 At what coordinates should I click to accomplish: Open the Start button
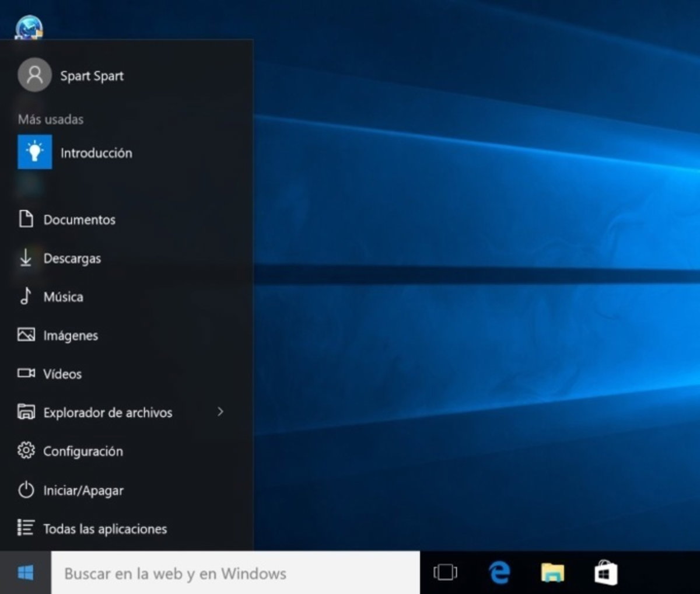click(x=24, y=574)
